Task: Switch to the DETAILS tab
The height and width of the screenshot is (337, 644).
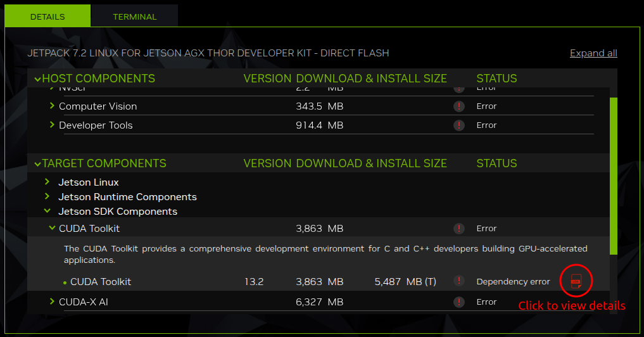Action: click(x=47, y=16)
